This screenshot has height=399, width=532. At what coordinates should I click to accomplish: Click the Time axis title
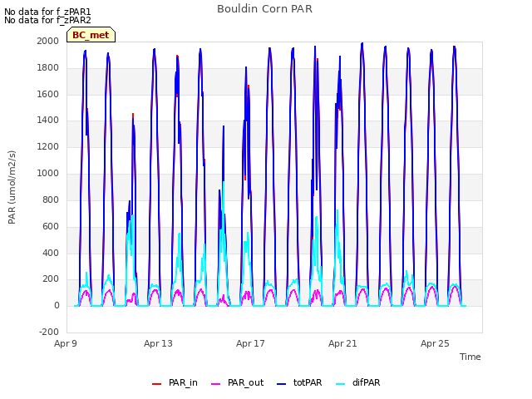pyautogui.click(x=470, y=357)
